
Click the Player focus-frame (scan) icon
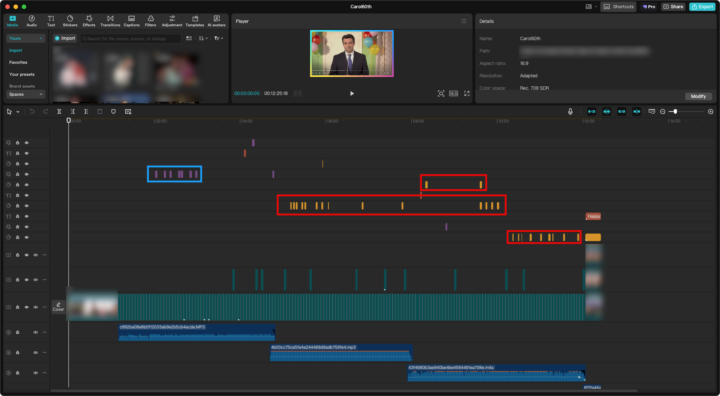point(441,94)
